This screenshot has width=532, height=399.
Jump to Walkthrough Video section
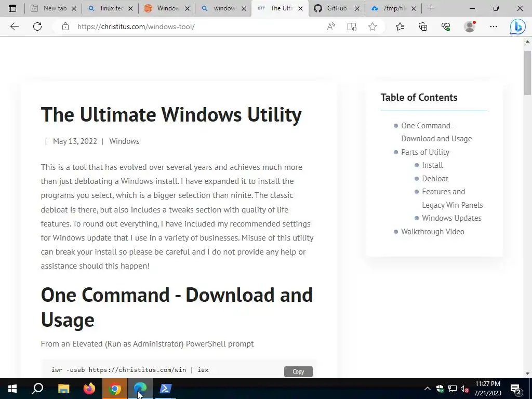pos(433,232)
